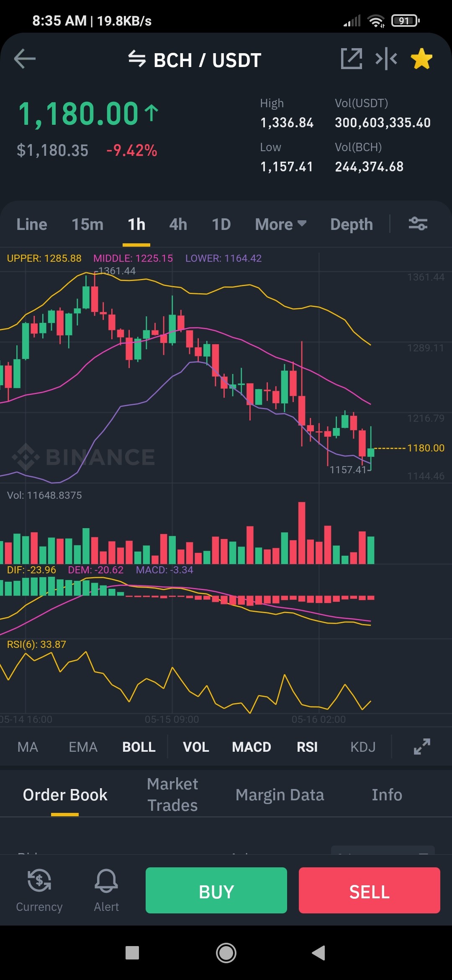Go back using the left arrow icon
The height and width of the screenshot is (980, 452).
[25, 59]
